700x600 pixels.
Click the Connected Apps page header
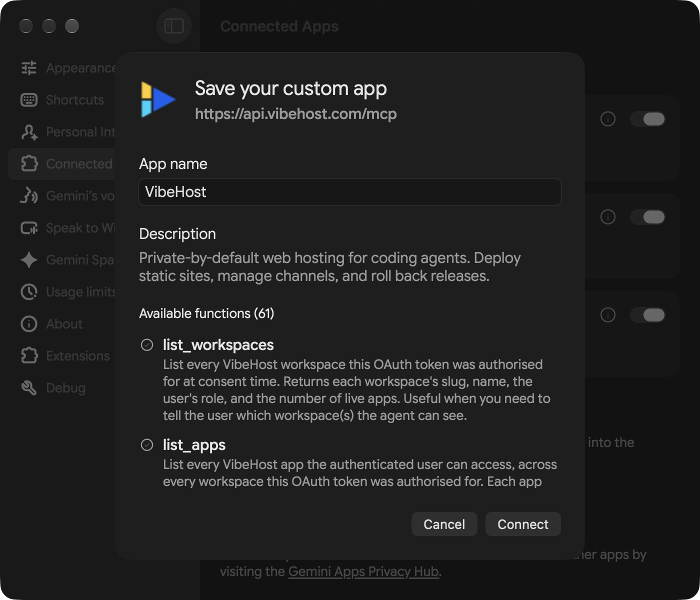pos(279,26)
